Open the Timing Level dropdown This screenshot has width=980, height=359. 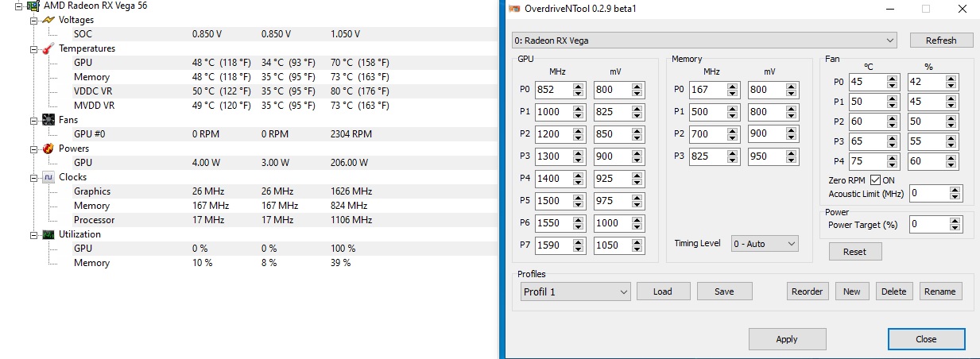(x=765, y=244)
